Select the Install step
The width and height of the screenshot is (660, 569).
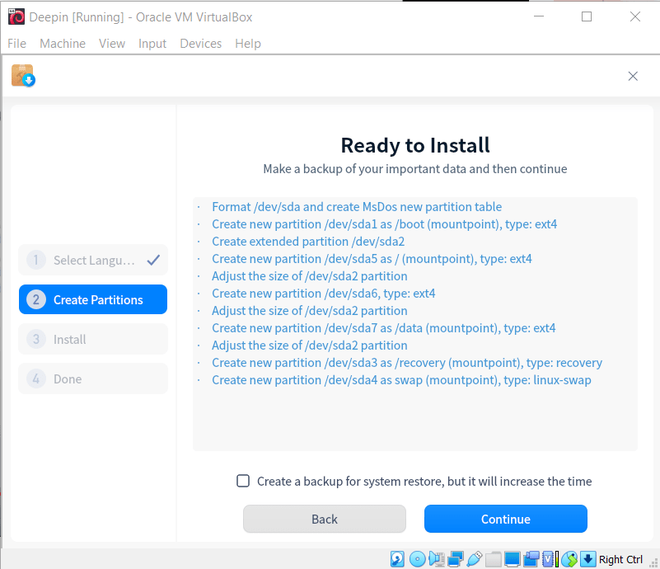[93, 339]
